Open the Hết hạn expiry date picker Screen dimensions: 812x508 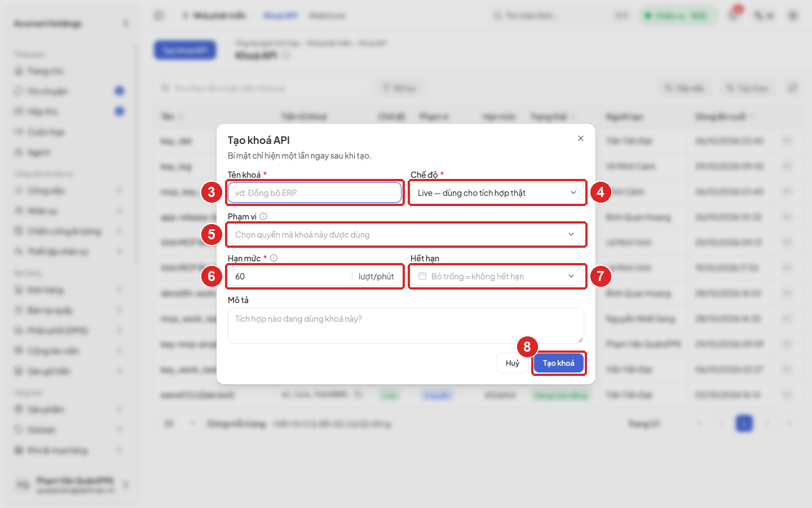(x=497, y=276)
